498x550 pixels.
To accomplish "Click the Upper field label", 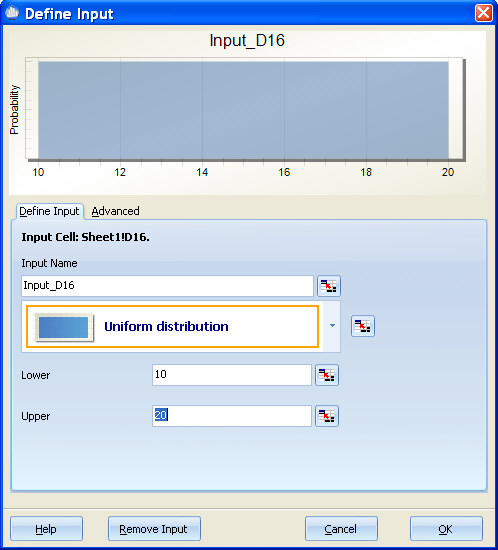I will pos(35,416).
